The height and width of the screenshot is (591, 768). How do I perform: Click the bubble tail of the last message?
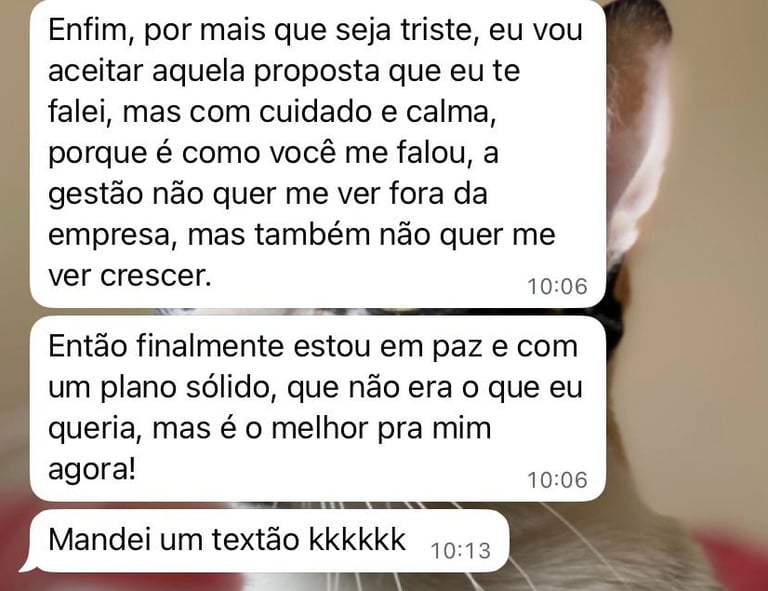(x=27, y=566)
